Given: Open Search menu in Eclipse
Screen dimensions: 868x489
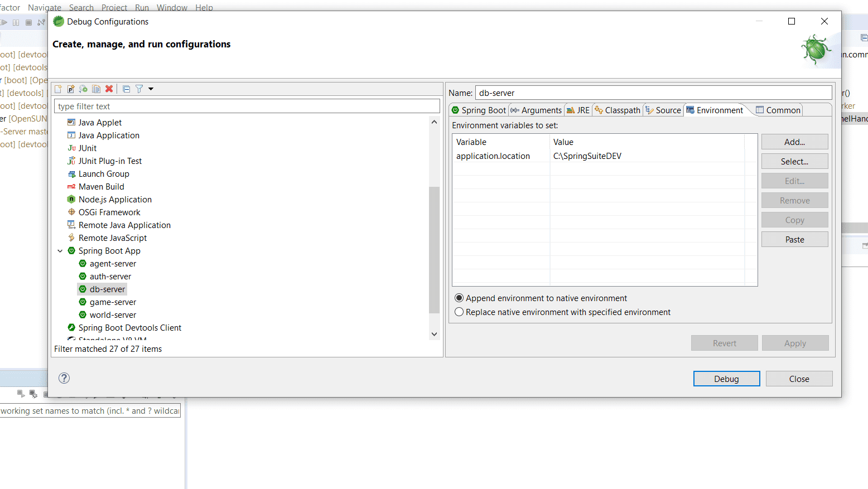Looking at the screenshot, I should pos(81,7).
